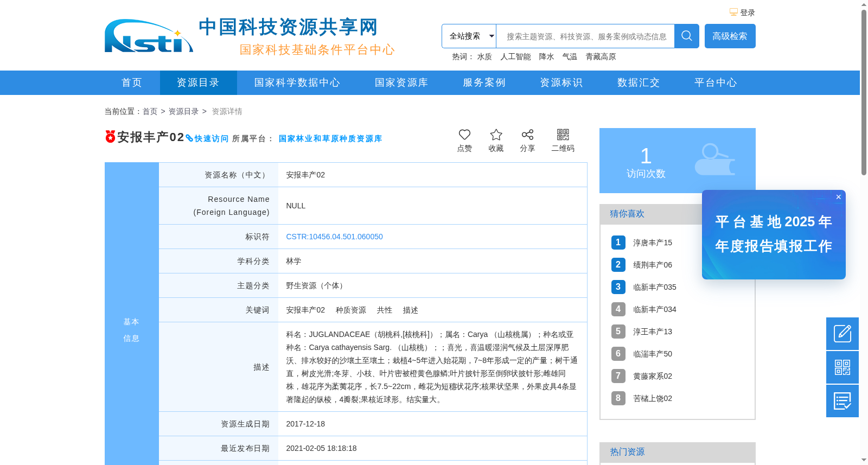Open the floating QR code icon
Image resolution: width=868 pixels, height=465 pixels.
843,367
